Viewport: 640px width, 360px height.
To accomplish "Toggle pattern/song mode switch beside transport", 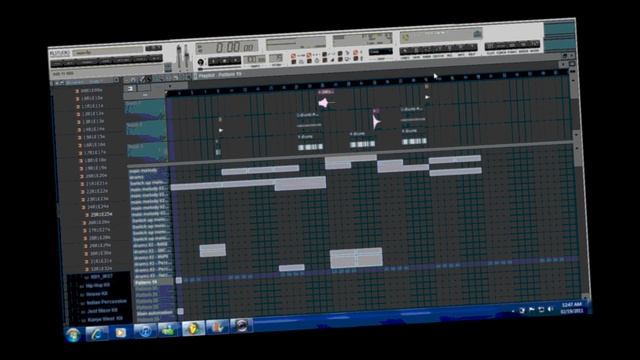I will tap(200, 62).
